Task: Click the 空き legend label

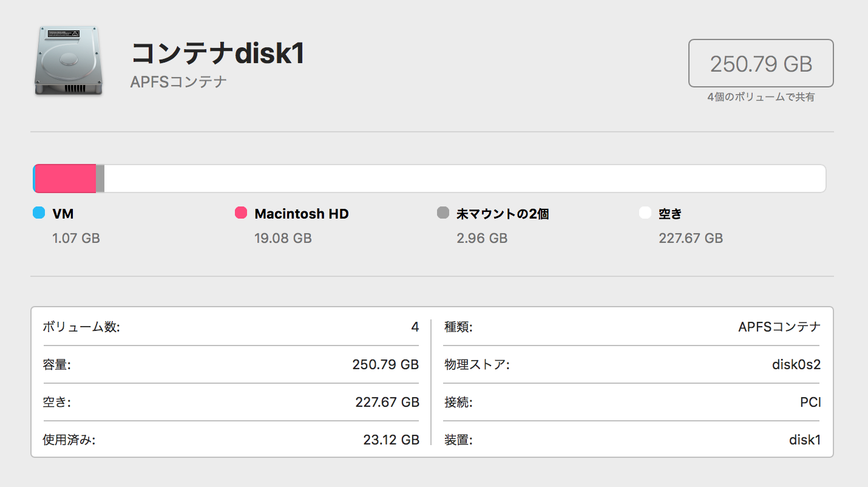Action: pyautogui.click(x=670, y=214)
